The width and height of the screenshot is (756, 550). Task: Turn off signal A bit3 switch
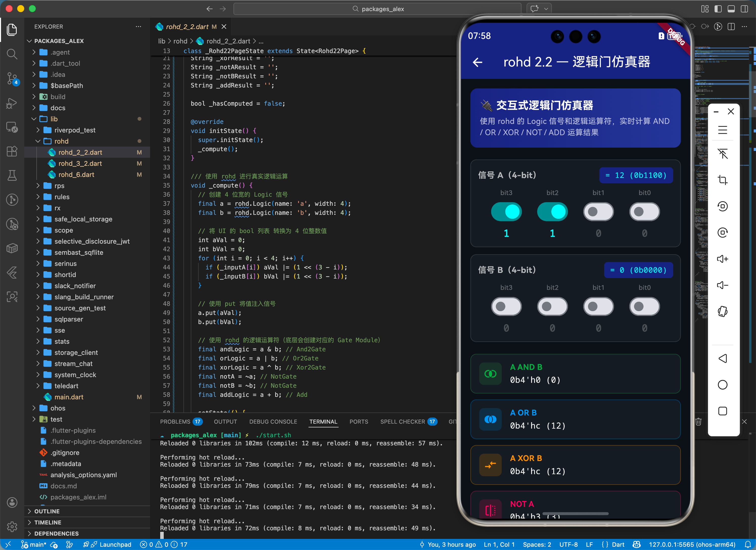pos(506,212)
